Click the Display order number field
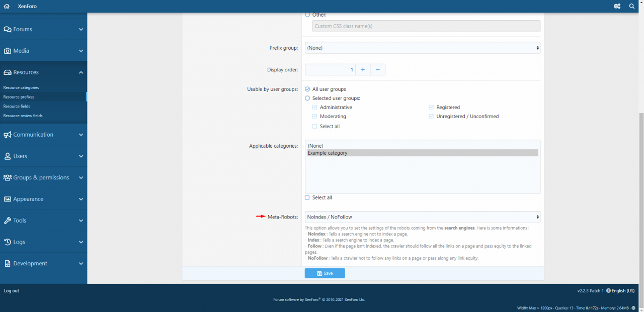 point(330,69)
